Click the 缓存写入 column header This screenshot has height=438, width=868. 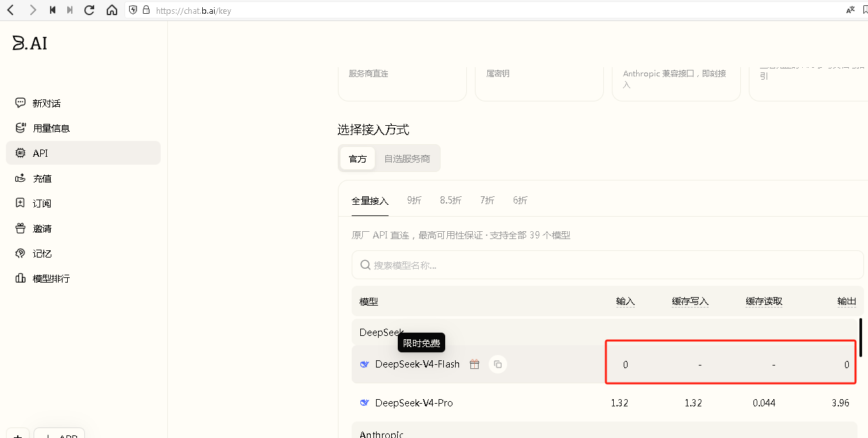pyautogui.click(x=690, y=302)
